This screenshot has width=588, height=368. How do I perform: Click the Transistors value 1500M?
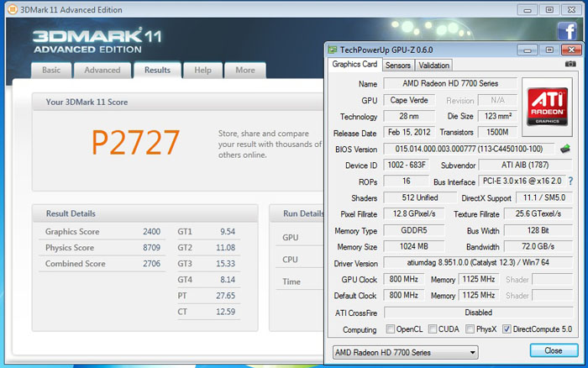[497, 132]
